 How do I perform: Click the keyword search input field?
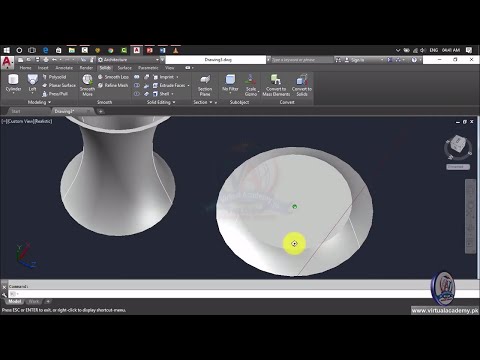pos(302,60)
